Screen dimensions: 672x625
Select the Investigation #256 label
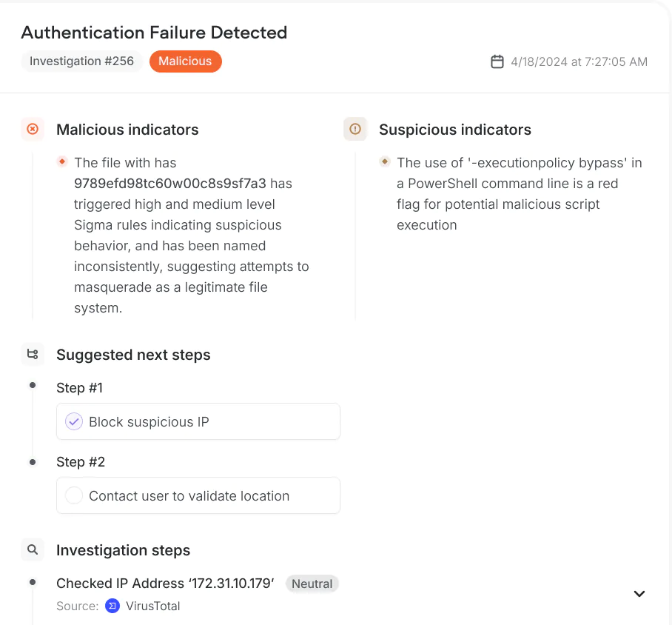[81, 61]
